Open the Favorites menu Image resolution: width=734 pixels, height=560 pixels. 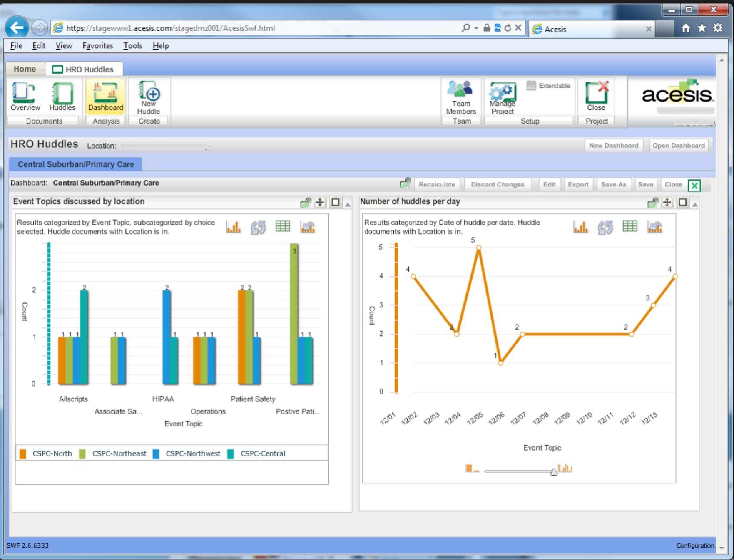pos(97,46)
